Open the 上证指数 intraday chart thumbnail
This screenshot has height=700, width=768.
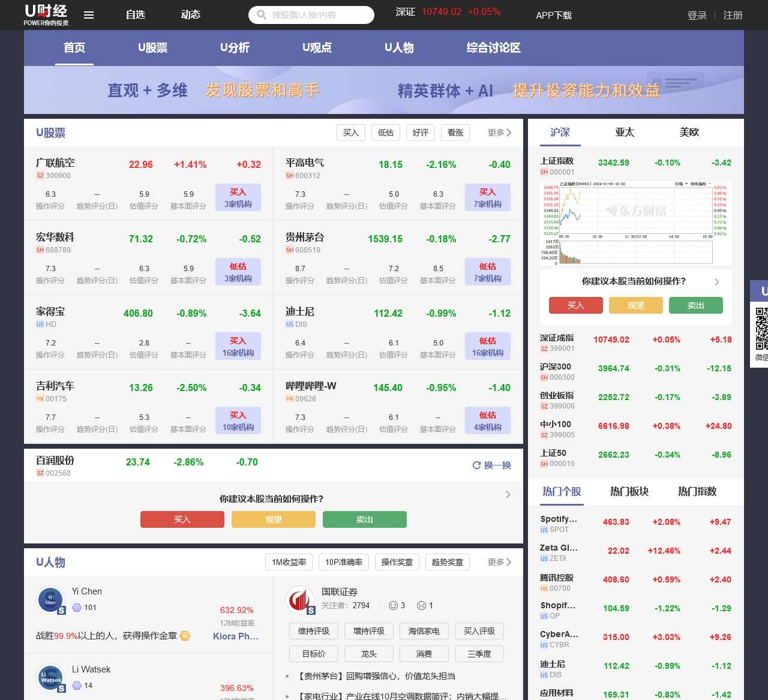636,223
